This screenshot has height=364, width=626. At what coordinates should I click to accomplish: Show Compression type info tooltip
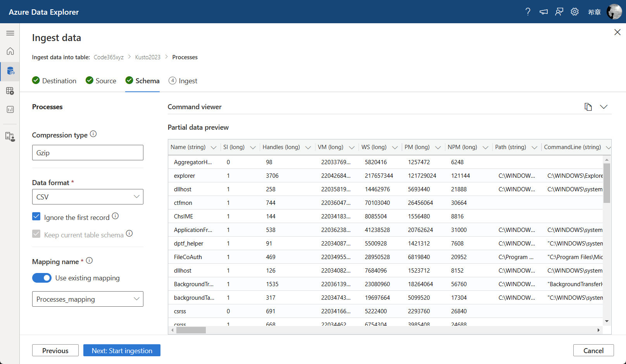[x=93, y=134]
